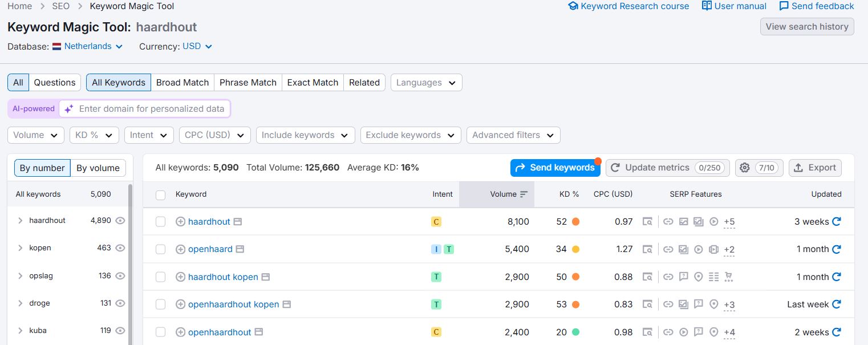Add openhaard keyword to list via plus icon
Screen dimensions: 868x345
pos(180,249)
